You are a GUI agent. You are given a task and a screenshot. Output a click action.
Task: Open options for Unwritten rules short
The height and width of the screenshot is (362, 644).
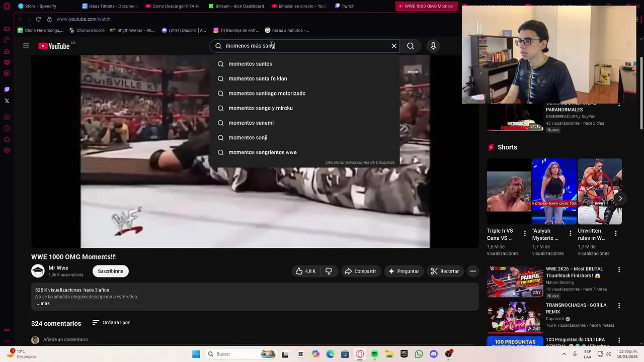(x=616, y=233)
